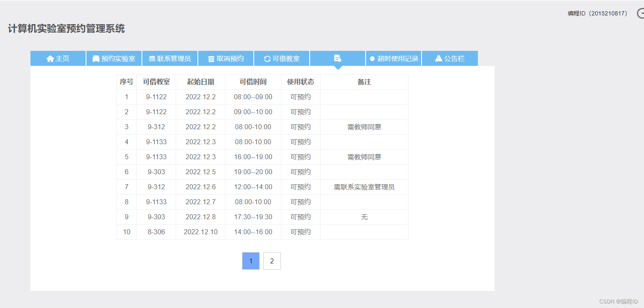Select 9-1133 classroom in row 4
The image size is (644, 308).
point(157,142)
